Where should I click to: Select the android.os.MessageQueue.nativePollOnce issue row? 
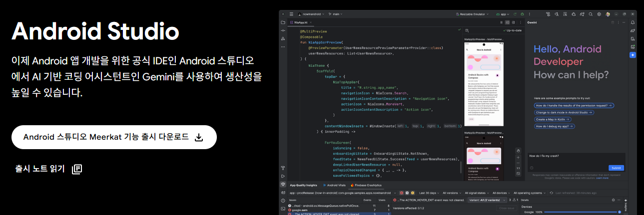339,205
